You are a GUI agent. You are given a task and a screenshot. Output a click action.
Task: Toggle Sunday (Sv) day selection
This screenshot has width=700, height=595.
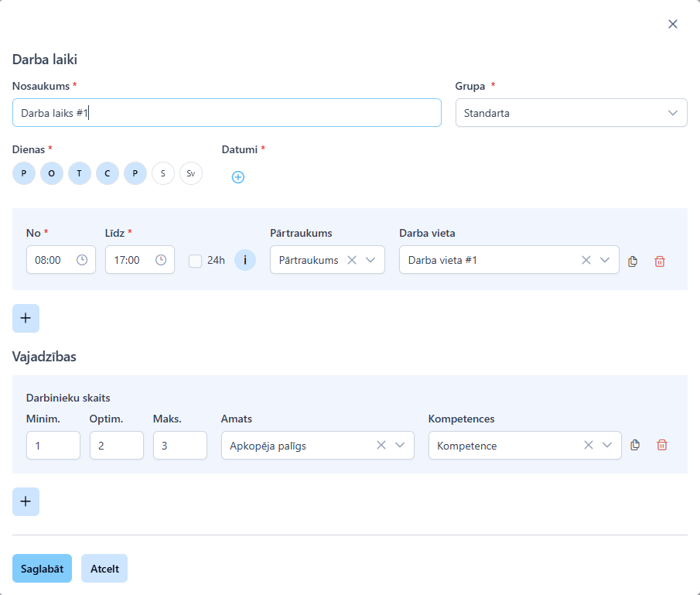191,173
